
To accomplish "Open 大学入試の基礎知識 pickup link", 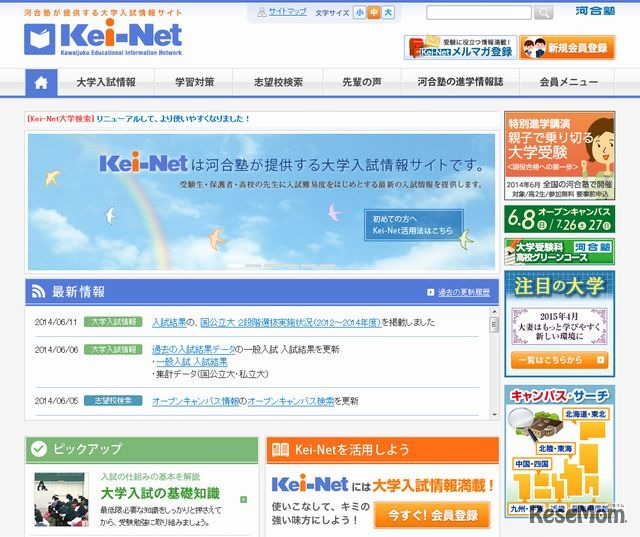I will (160, 493).
